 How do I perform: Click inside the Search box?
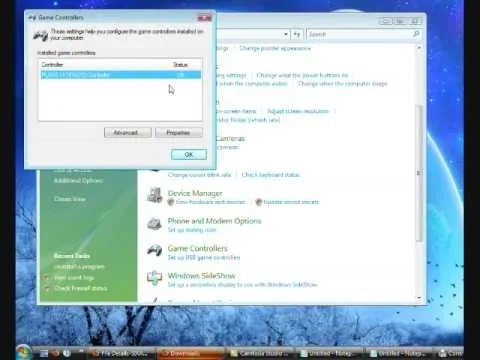coord(359,34)
